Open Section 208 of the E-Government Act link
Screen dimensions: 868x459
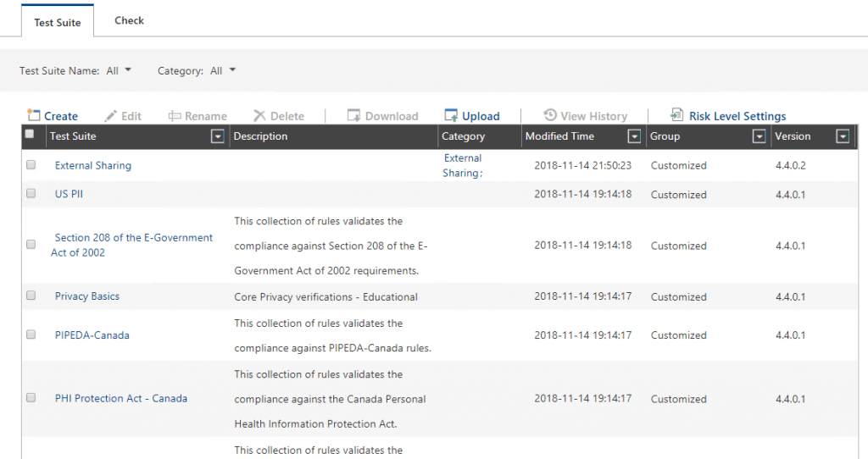[x=131, y=245]
